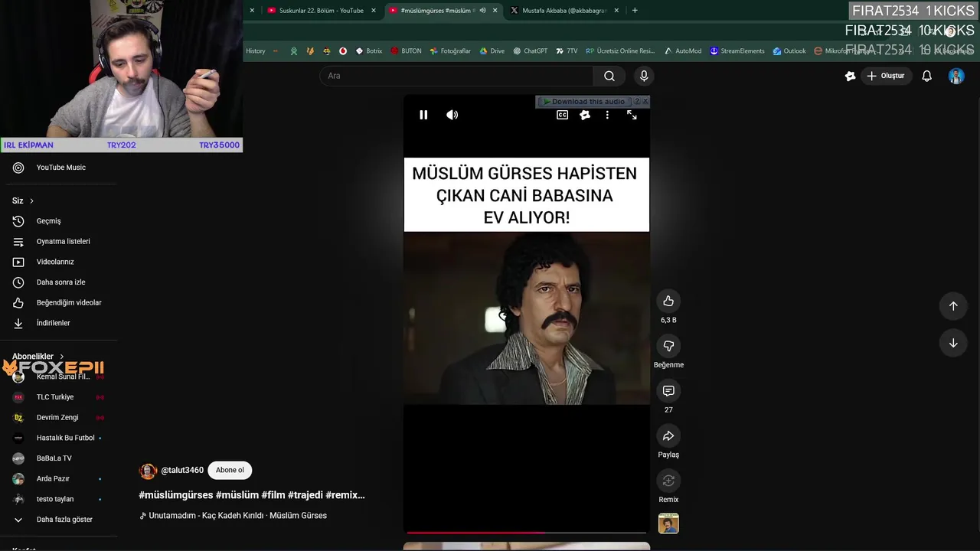Close the Mustafa Akbaba tab

[x=616, y=11]
